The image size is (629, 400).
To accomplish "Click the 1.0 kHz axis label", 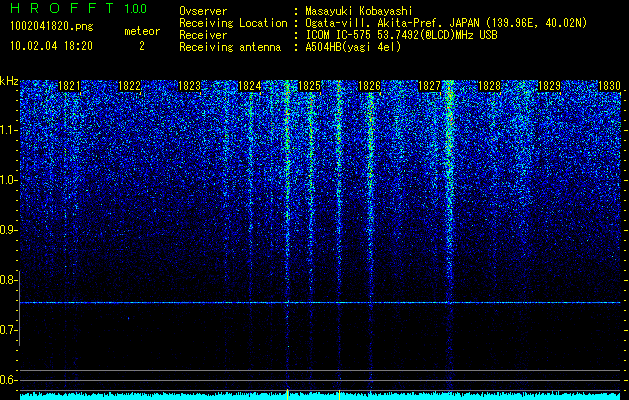I will point(9,181).
